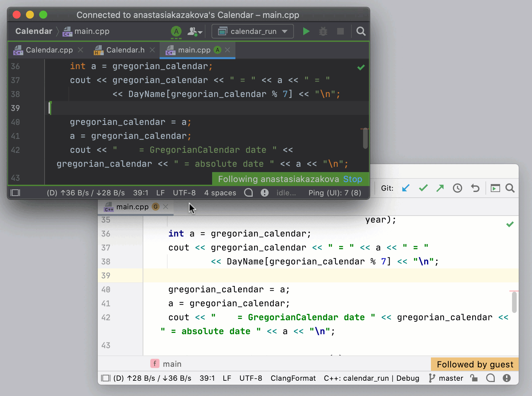
Task: Open the users dropdown next to avatar
Action: (195, 32)
